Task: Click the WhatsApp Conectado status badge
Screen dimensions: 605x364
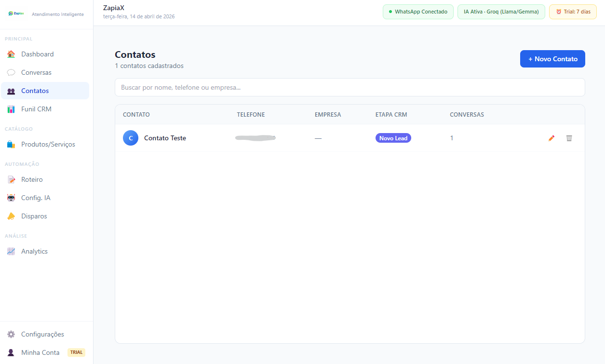Action: pos(418,12)
